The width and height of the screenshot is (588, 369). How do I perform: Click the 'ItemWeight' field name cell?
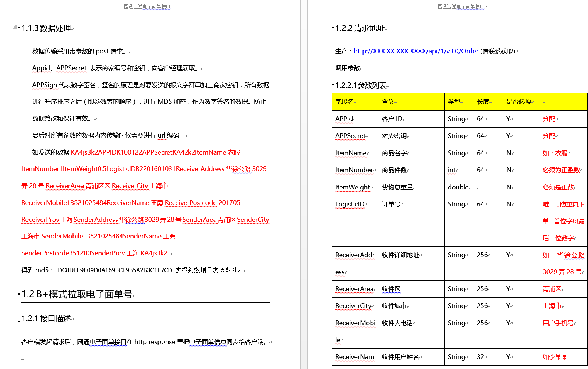(x=355, y=187)
